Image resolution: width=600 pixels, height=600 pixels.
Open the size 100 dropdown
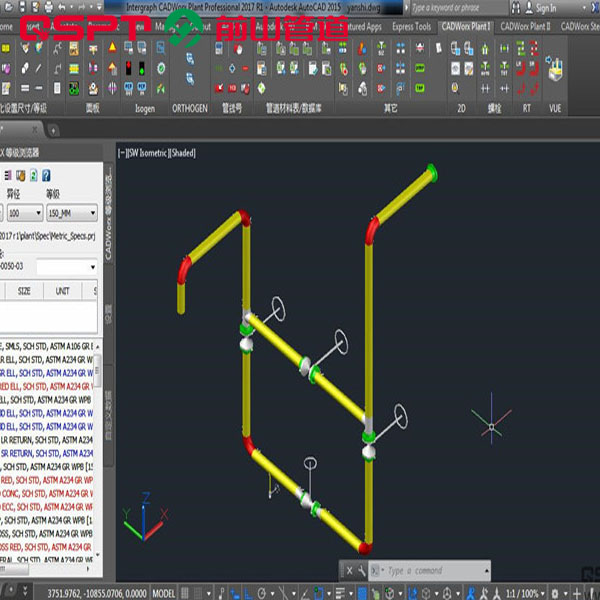pos(25,213)
